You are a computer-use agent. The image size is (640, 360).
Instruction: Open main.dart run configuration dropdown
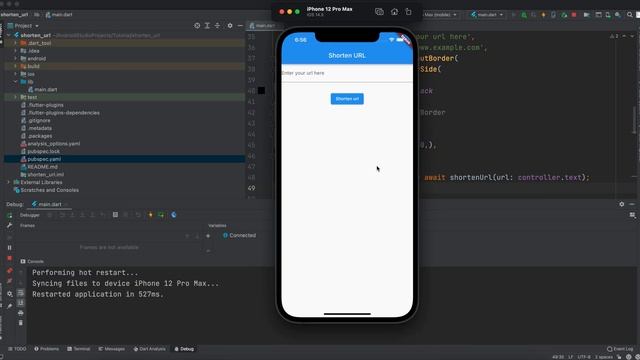pyautogui.click(x=487, y=15)
